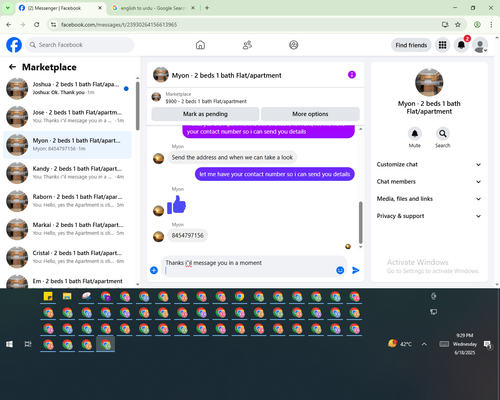The height and width of the screenshot is (400, 500).
Task: Click the 8454797156 message bubble
Action: (188, 235)
